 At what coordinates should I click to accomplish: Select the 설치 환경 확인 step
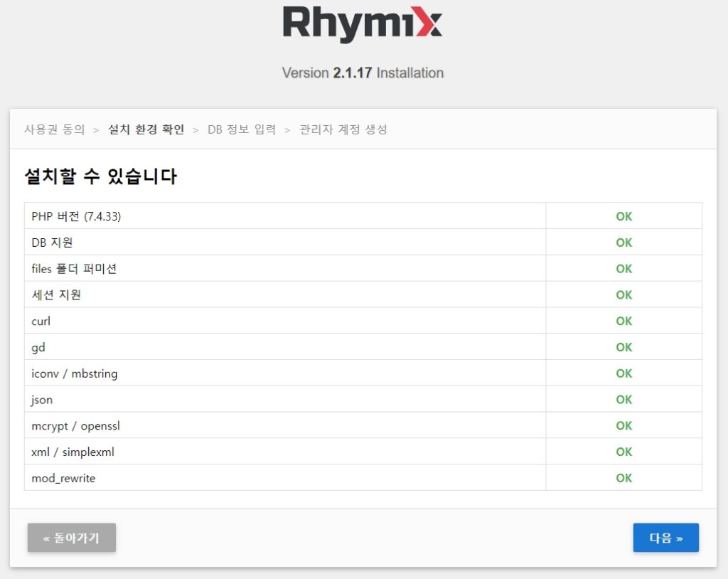[x=146, y=129]
